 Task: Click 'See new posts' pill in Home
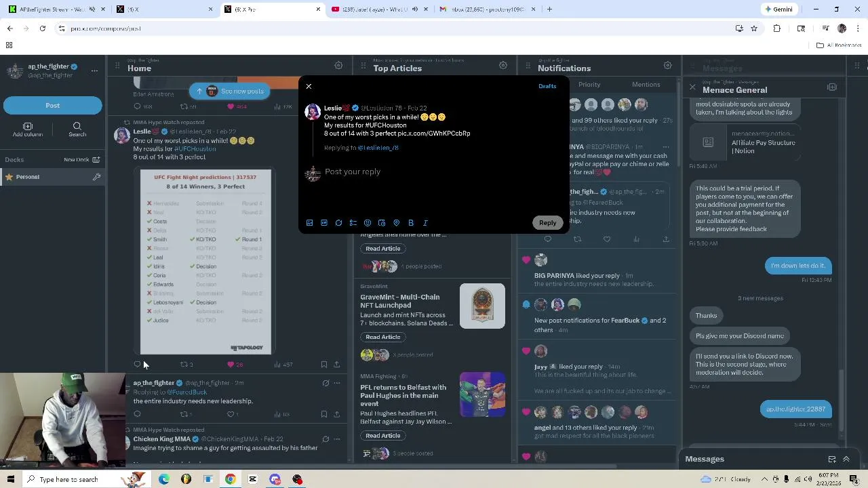tap(229, 91)
